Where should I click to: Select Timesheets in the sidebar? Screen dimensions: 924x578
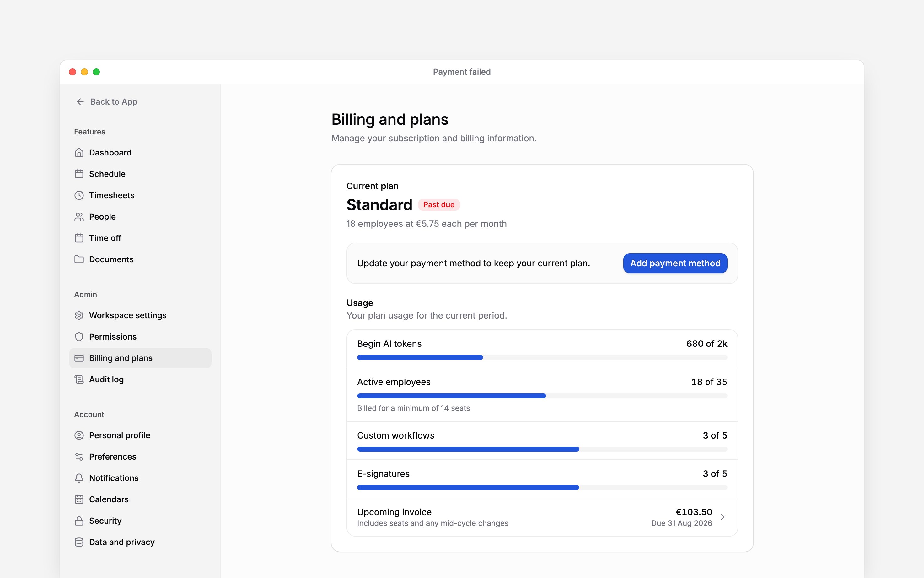point(140,195)
